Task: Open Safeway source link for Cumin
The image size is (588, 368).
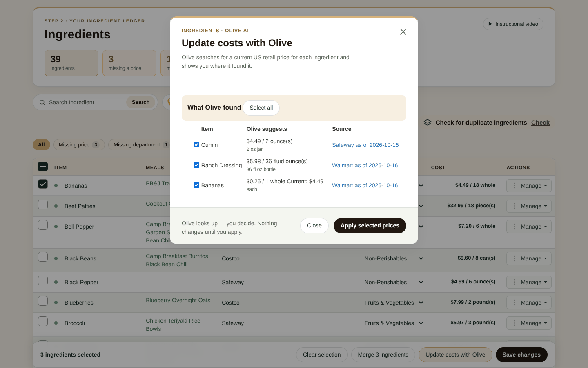Action: click(x=365, y=145)
